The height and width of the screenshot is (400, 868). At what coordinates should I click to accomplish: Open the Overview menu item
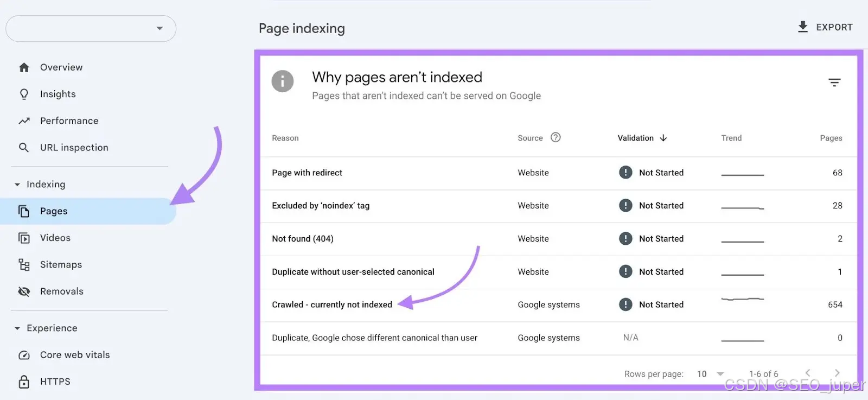tap(61, 67)
